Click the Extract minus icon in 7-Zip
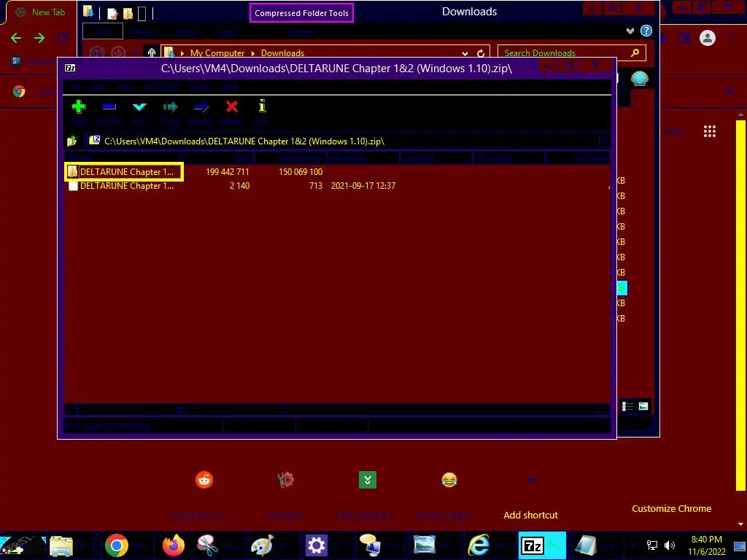Screen dimensions: 747x560 [109, 106]
